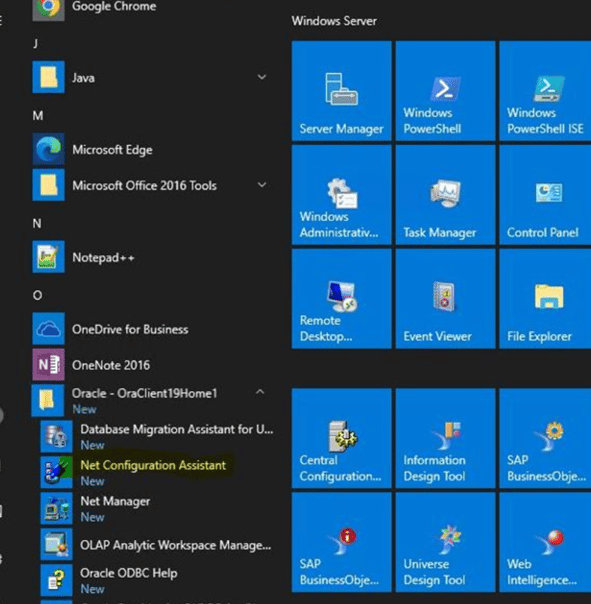Viewport: 591px width, 604px height.
Task: Open the Remote Desktop Connection tile
Action: click(x=342, y=299)
